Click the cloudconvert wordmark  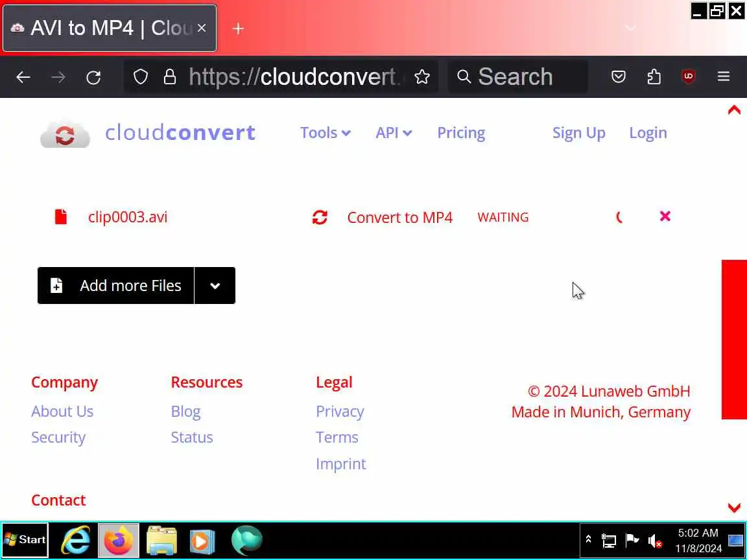[180, 132]
